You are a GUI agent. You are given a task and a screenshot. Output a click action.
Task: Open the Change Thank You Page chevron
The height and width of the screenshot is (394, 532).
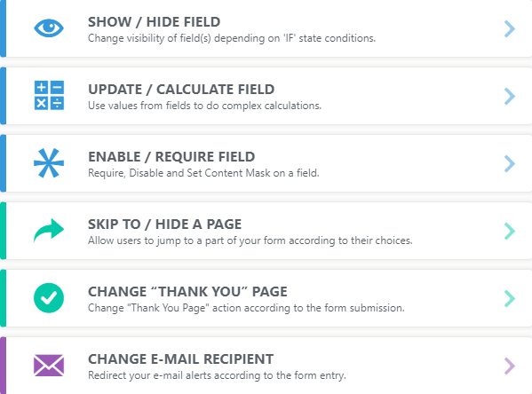[509, 299]
